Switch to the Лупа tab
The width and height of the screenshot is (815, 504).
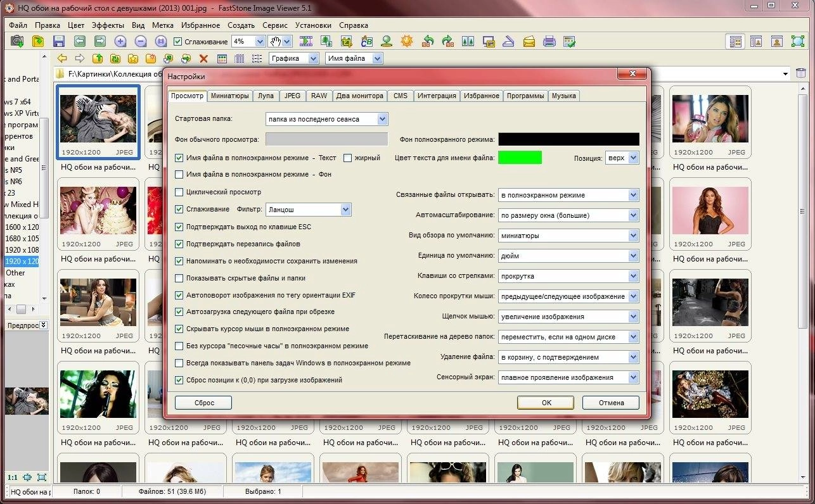(266, 96)
